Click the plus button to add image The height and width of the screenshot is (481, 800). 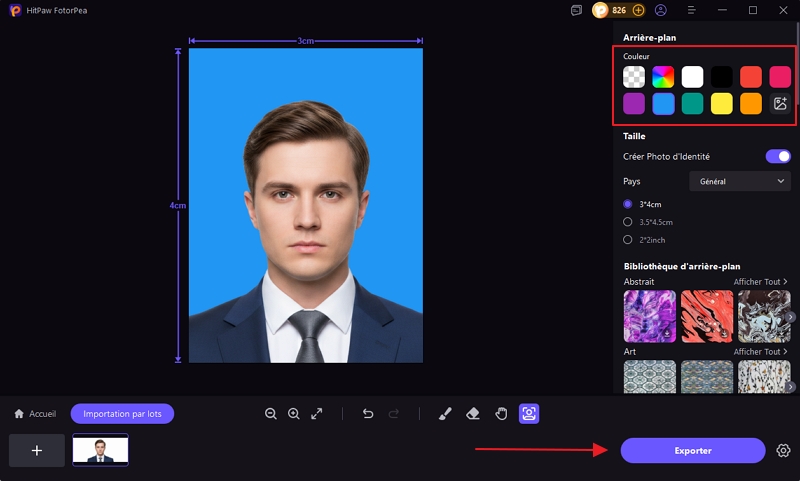[37, 450]
